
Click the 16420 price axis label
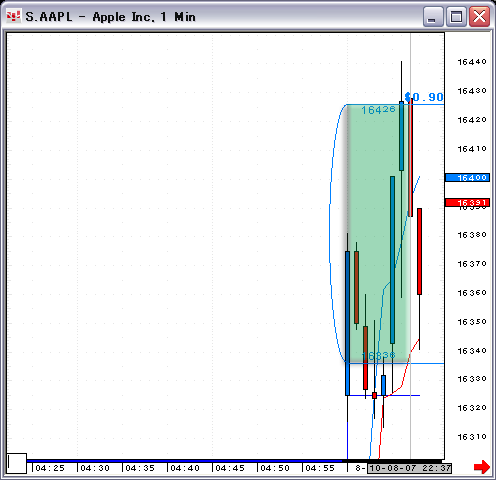pyautogui.click(x=472, y=120)
